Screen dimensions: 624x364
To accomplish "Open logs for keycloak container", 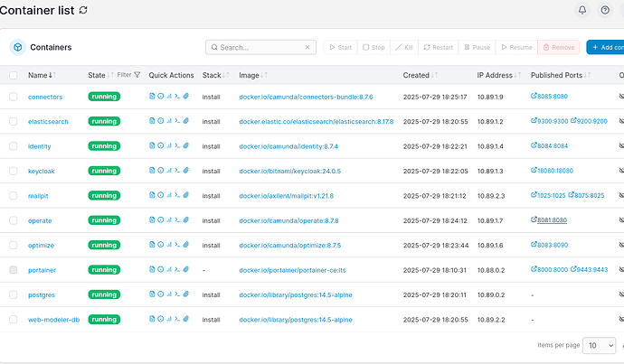I will [152, 171].
